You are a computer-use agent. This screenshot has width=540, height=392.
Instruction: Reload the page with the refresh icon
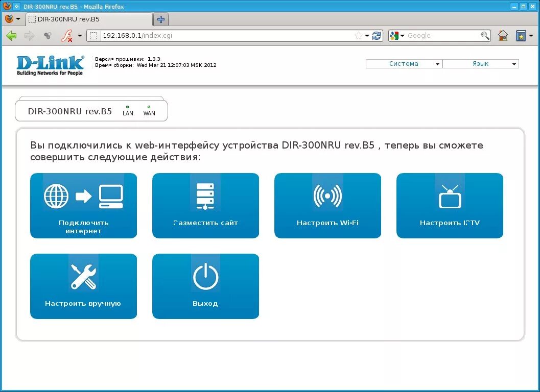[377, 35]
